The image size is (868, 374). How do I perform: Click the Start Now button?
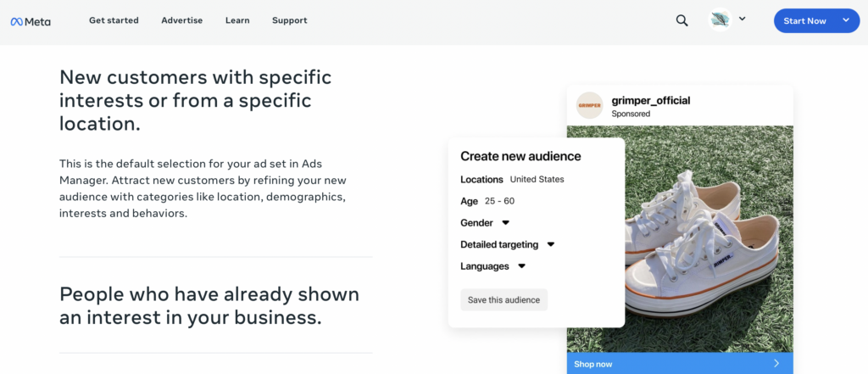[x=804, y=21]
